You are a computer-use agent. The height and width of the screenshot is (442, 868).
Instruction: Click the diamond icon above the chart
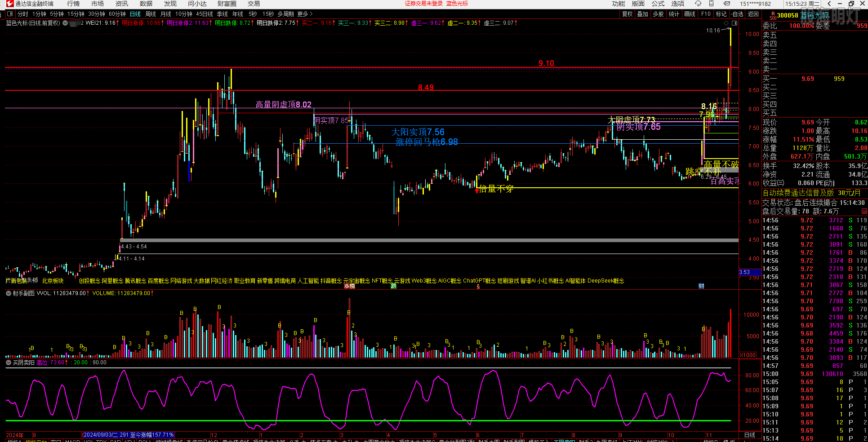point(726,23)
